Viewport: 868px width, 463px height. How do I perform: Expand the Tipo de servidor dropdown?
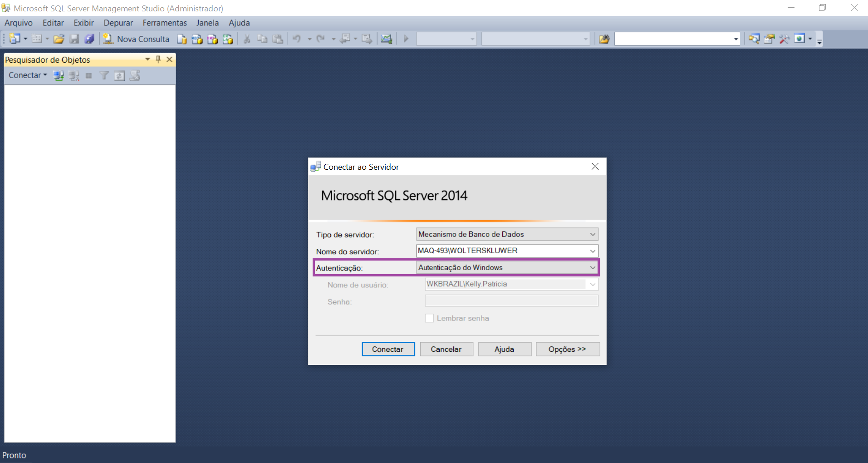pyautogui.click(x=592, y=234)
